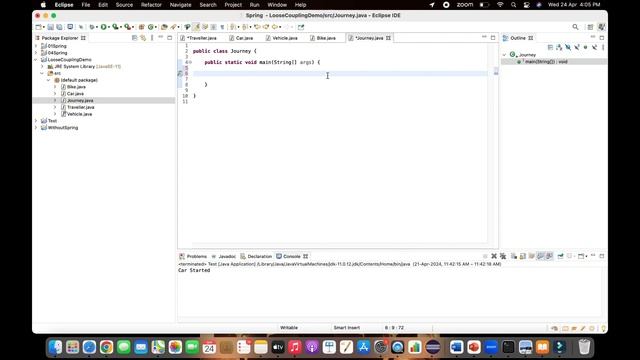Click empty line 6 in the editor
The height and width of the screenshot is (360, 640).
click(340, 73)
